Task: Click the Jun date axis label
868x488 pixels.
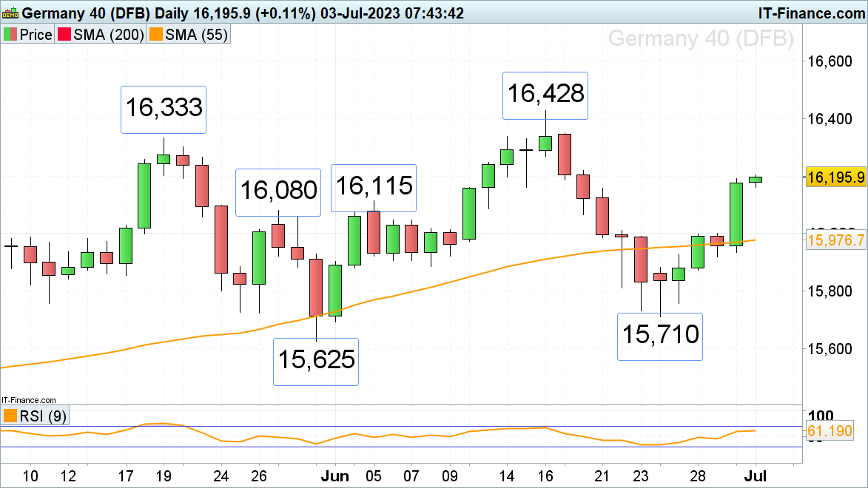Action: click(x=335, y=476)
